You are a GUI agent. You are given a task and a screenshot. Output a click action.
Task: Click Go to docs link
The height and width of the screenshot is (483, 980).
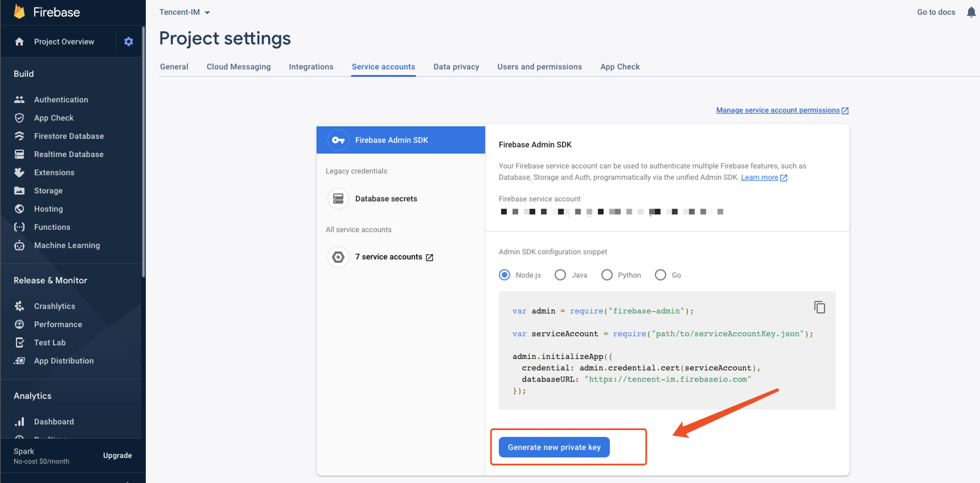pos(936,12)
